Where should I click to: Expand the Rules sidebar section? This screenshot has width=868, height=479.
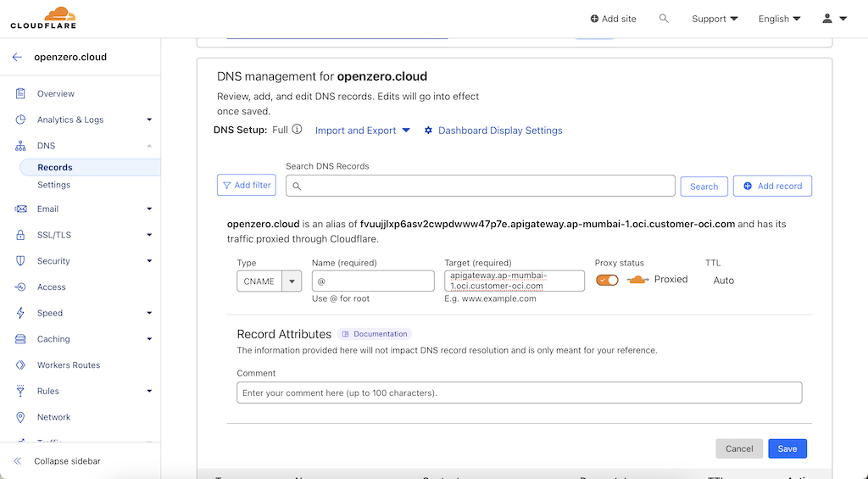coord(149,391)
